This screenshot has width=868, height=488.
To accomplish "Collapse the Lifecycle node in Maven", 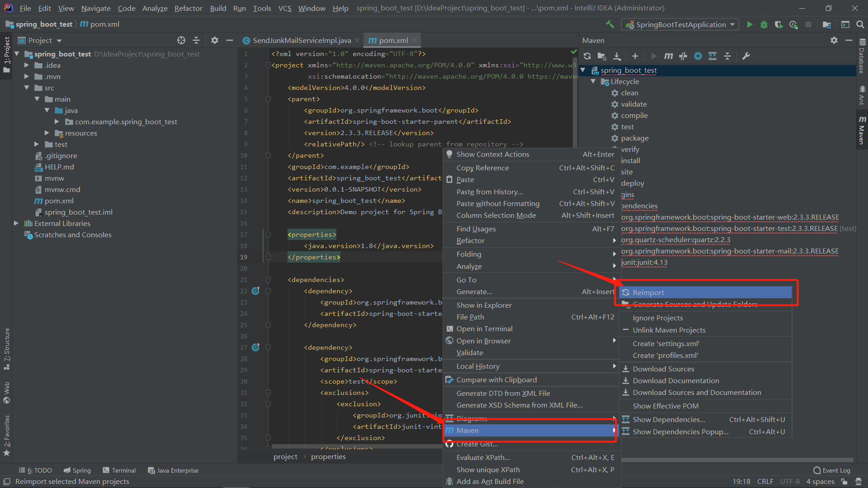I will click(x=593, y=81).
